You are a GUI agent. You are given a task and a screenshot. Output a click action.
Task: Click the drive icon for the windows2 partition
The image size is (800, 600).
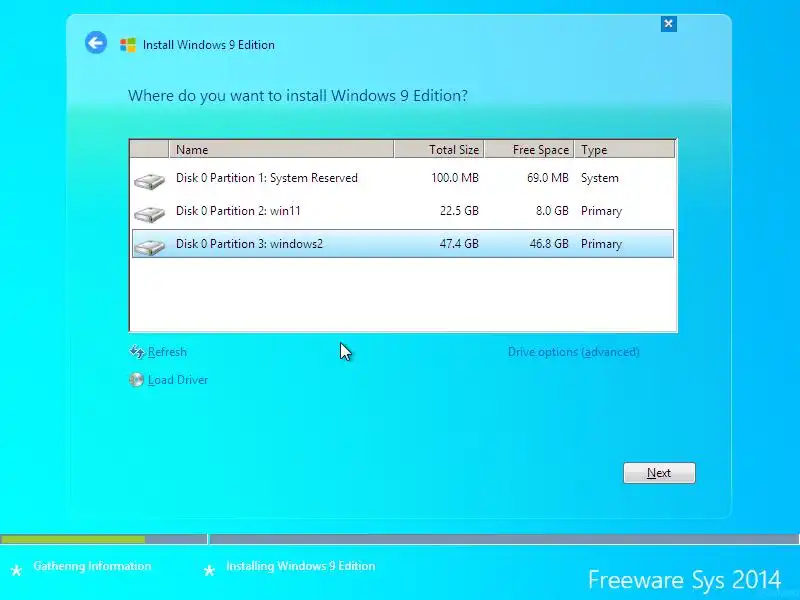149,246
